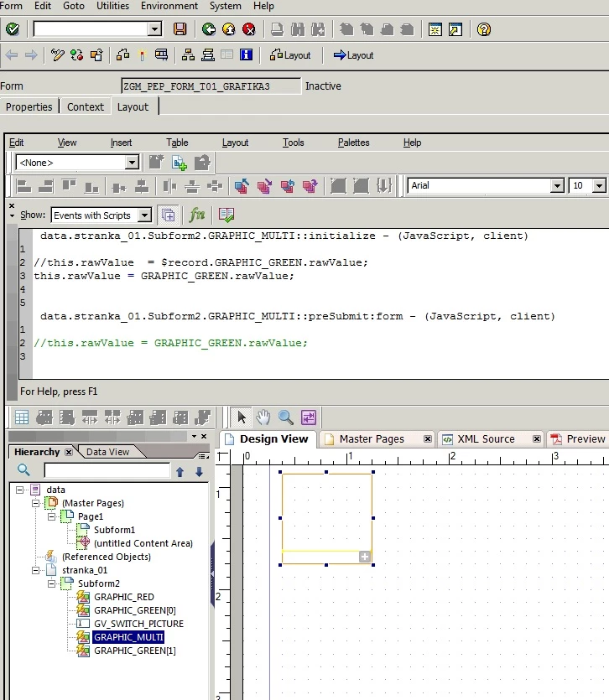Viewport: 609px width, 700px height.
Task: Open the Arial font dropdown
Action: (x=557, y=185)
